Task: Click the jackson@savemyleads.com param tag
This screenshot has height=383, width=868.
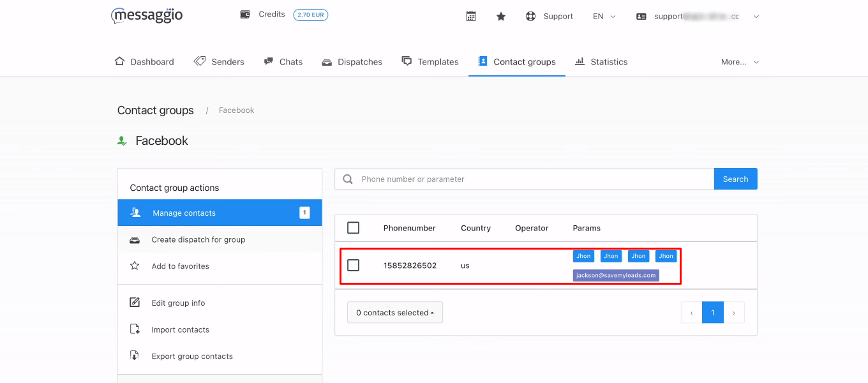Action: pyautogui.click(x=616, y=275)
